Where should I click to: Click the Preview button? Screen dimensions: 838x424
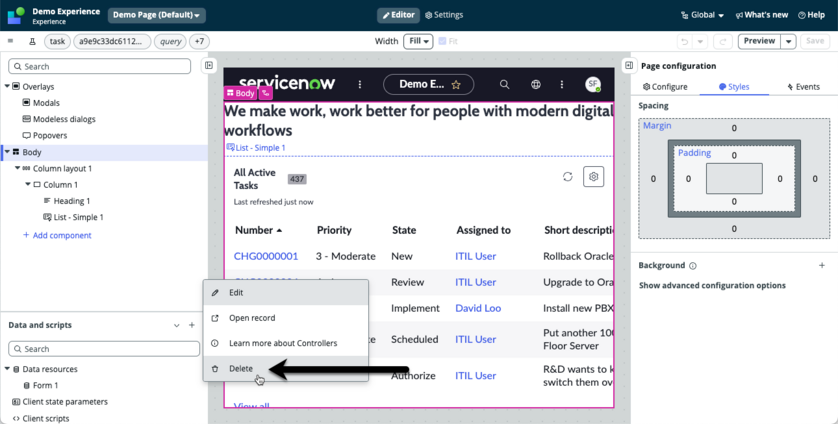click(759, 41)
